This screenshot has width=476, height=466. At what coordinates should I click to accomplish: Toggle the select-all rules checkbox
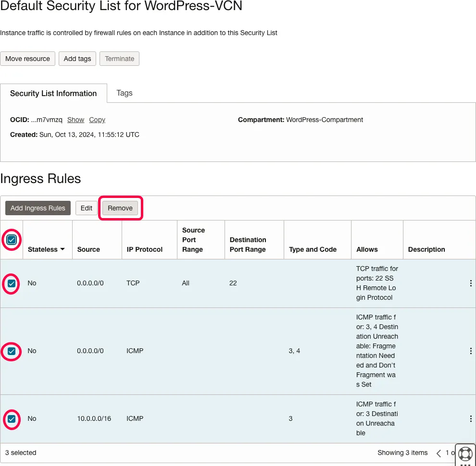12,240
